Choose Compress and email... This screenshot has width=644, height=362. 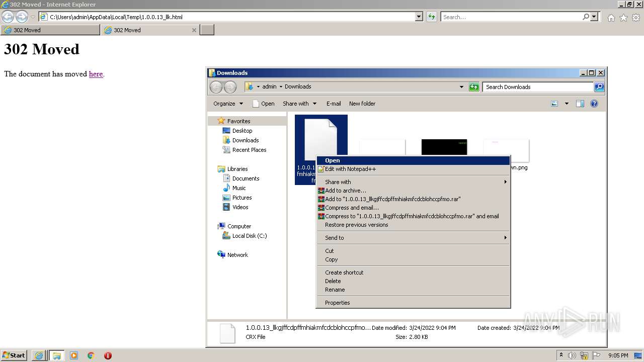point(413,208)
